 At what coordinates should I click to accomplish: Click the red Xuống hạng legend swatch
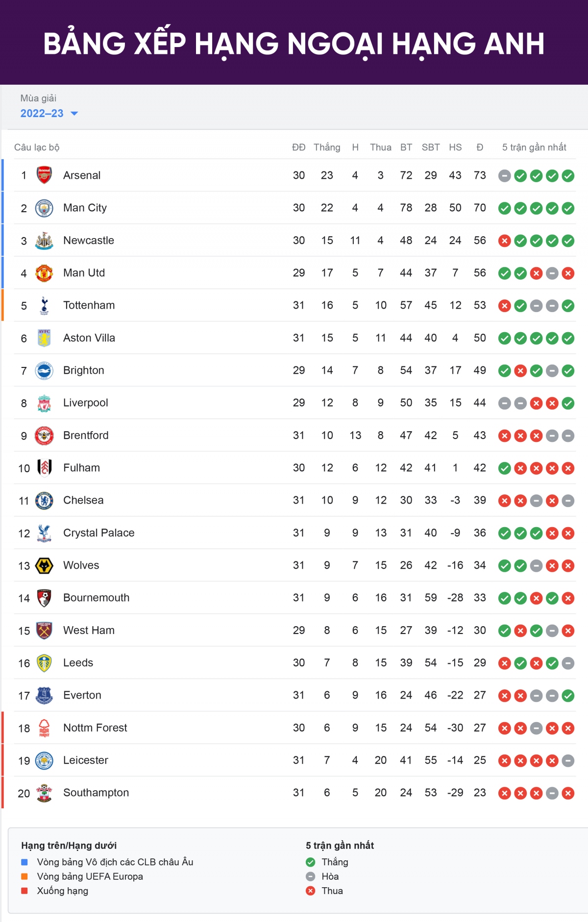point(24,891)
